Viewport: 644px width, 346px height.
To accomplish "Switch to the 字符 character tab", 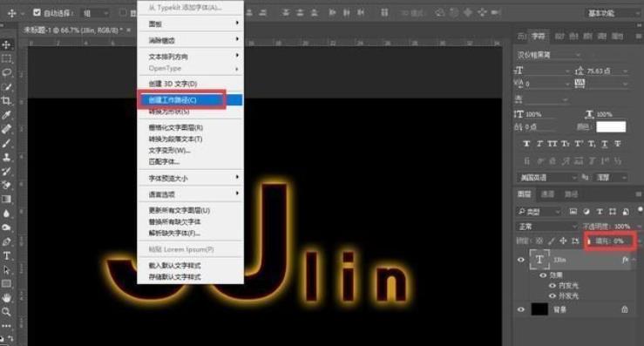I will [538, 37].
